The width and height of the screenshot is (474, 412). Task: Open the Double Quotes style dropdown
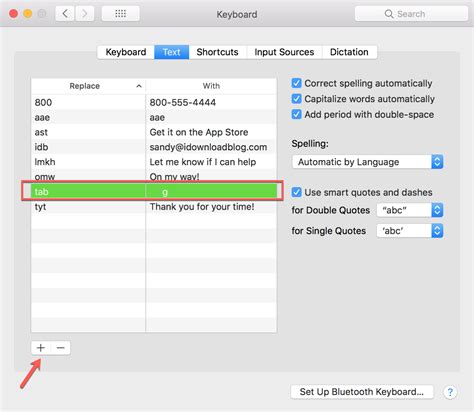pos(410,210)
